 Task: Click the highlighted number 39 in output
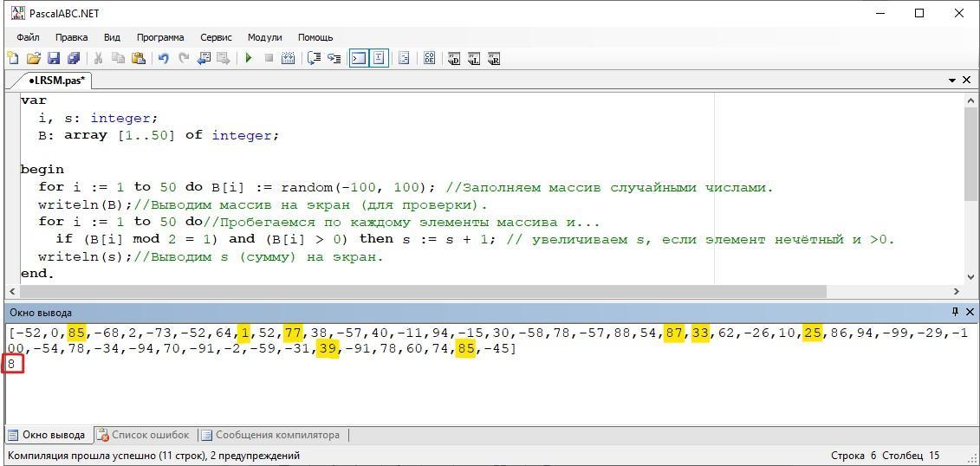coord(328,350)
